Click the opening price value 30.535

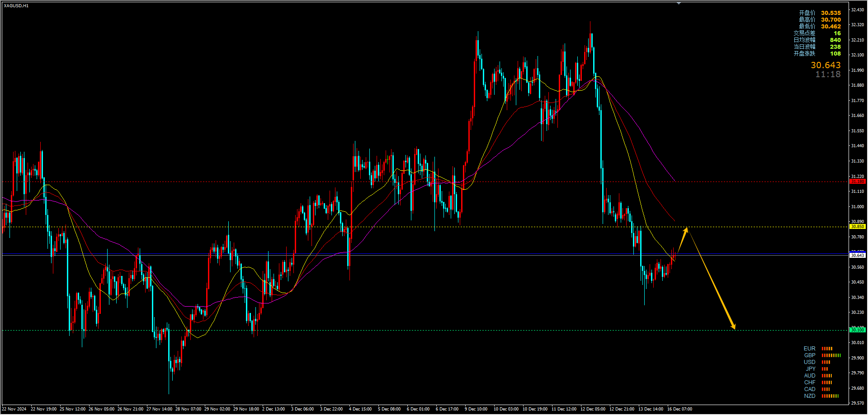point(831,13)
